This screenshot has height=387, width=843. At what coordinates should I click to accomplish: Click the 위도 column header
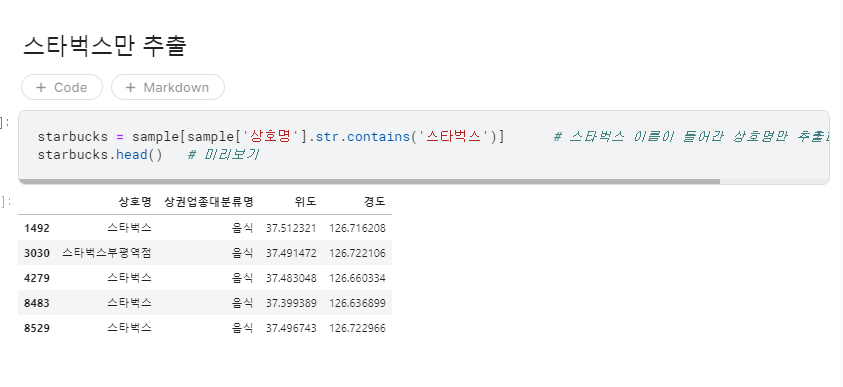tap(305, 202)
